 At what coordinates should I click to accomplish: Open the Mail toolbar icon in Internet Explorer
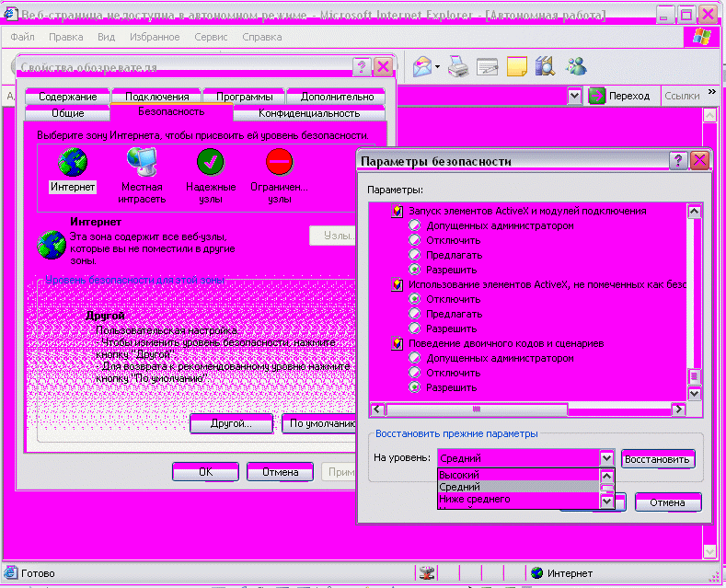coord(422,66)
